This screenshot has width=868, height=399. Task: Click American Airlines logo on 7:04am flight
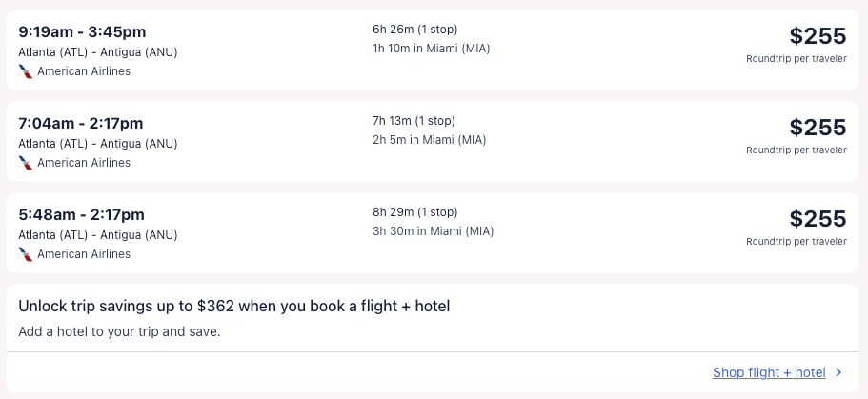point(26,163)
